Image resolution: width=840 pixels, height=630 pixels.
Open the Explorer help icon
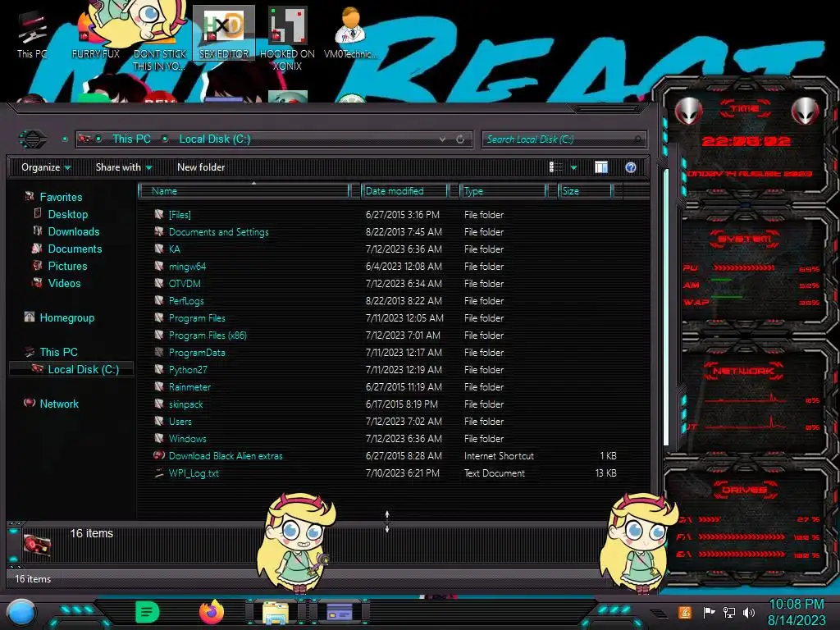[x=631, y=167]
